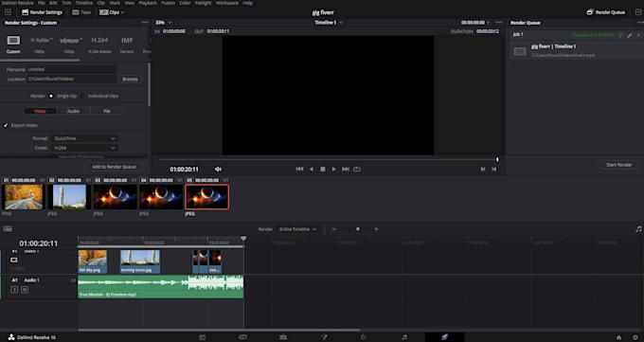
Task: Choose the YouTube 1080p render preset
Action: [x=40, y=41]
